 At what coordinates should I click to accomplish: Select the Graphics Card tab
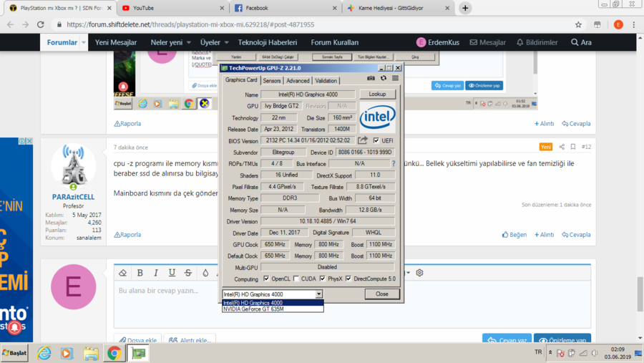[x=241, y=79]
